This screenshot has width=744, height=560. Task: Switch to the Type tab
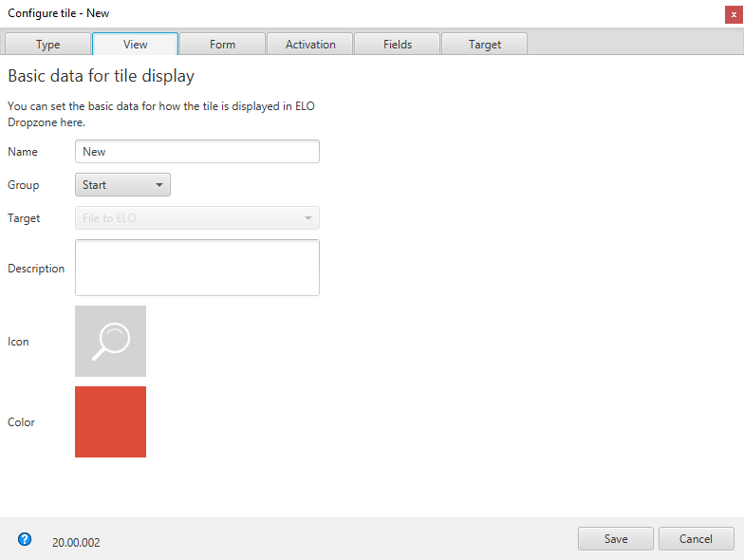pyautogui.click(x=47, y=44)
